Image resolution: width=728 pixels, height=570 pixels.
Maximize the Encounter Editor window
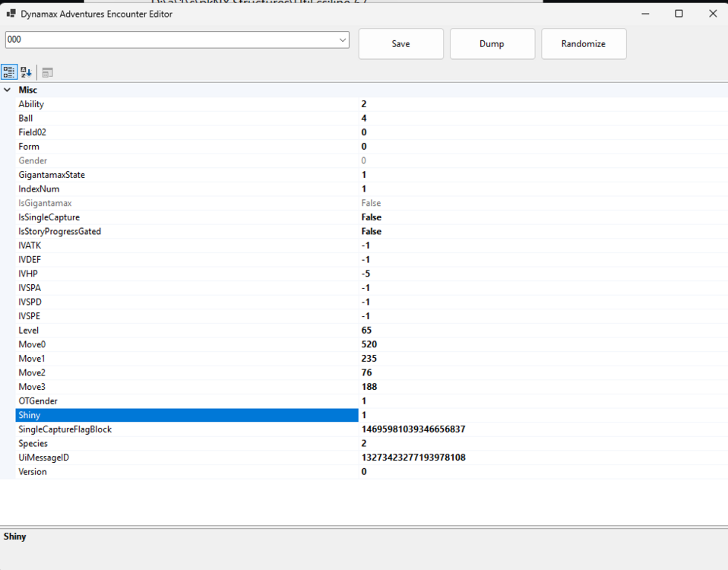point(679,14)
